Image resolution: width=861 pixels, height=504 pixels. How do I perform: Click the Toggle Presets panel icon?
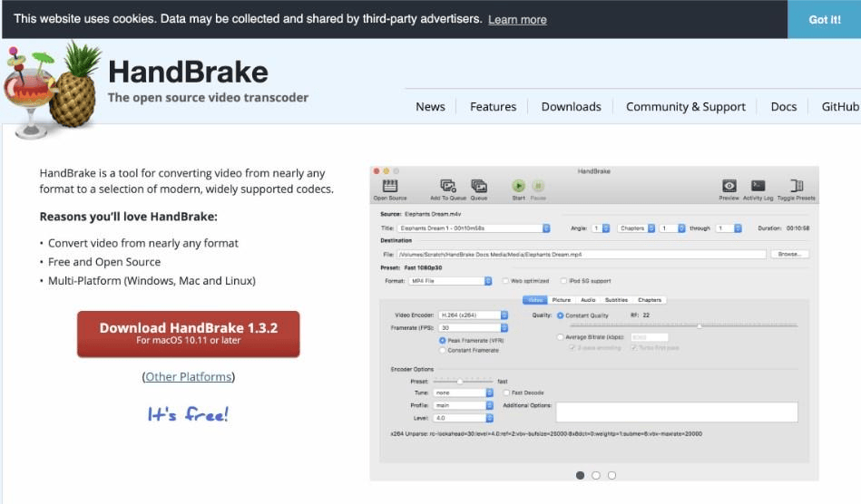tap(797, 186)
